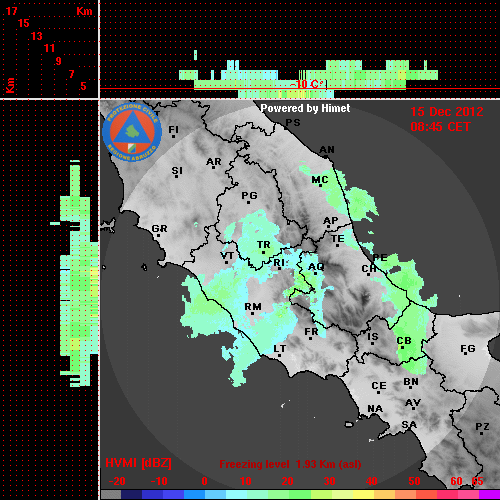Click the '30' dBZ scale value

[x=329, y=481]
